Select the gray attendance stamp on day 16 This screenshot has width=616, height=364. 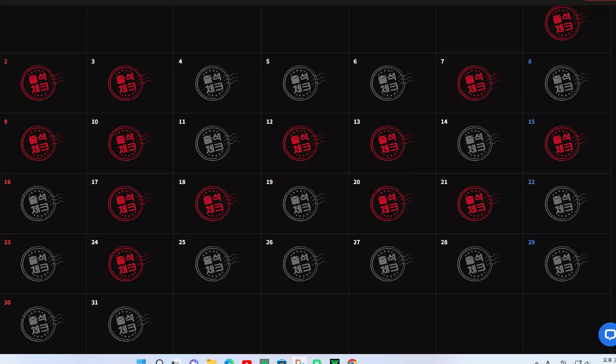coord(42,204)
